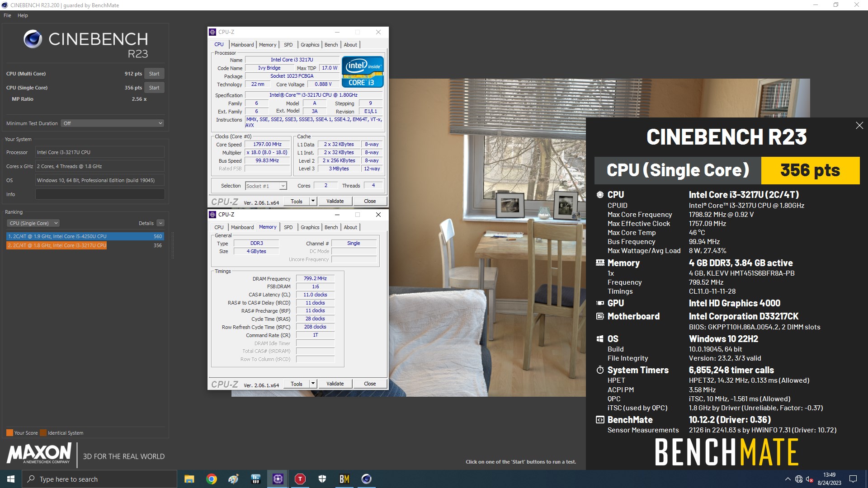The width and height of the screenshot is (868, 488).
Task: Open Minimum Test Duration dropdown
Action: tap(112, 123)
